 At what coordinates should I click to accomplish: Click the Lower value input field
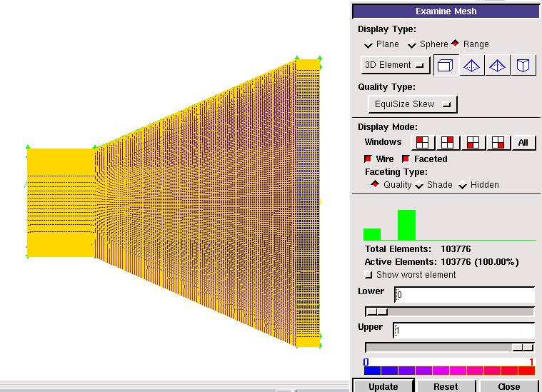click(x=464, y=295)
